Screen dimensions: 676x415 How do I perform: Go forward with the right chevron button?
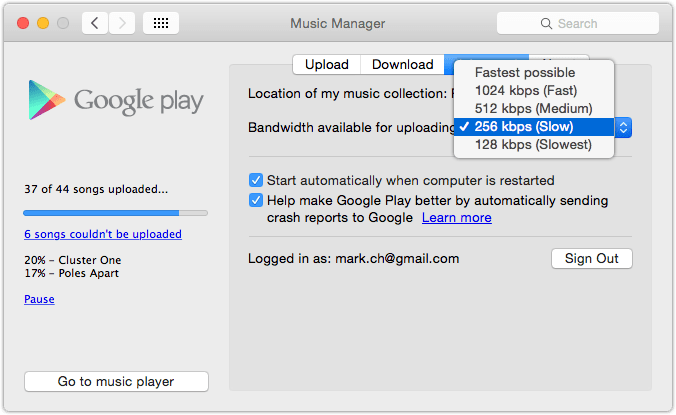(122, 23)
